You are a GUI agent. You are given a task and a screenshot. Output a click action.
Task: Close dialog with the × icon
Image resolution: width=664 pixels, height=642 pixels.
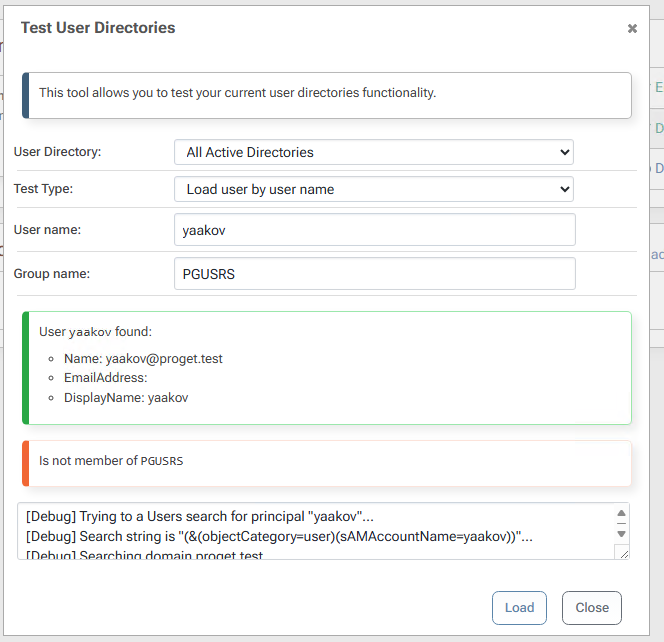pyautogui.click(x=632, y=29)
